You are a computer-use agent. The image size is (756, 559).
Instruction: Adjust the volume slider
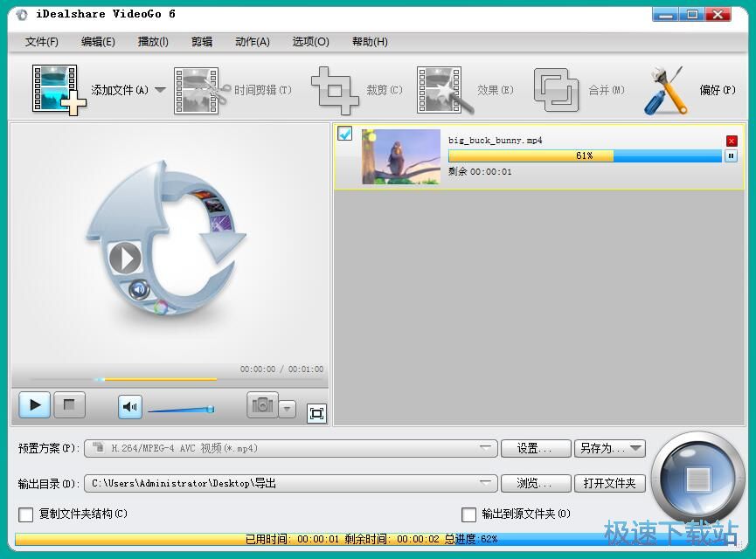pos(181,410)
